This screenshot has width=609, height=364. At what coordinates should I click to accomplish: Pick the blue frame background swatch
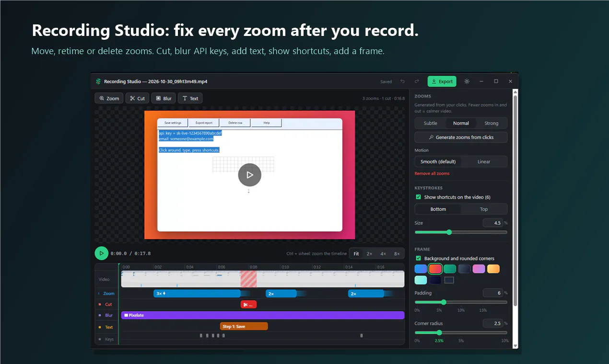click(421, 269)
